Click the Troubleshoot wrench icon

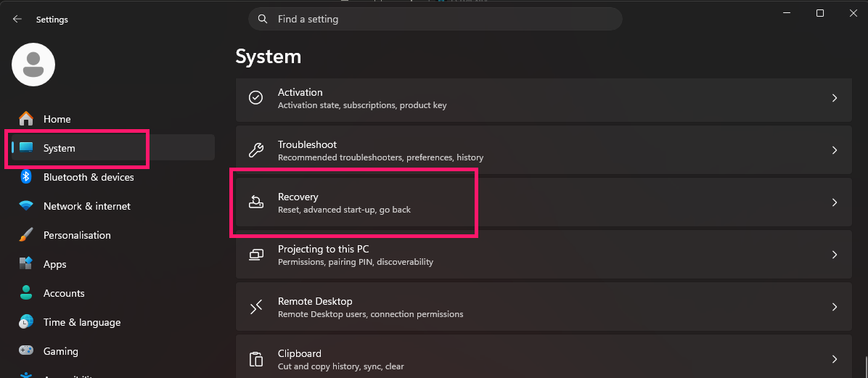(x=255, y=150)
